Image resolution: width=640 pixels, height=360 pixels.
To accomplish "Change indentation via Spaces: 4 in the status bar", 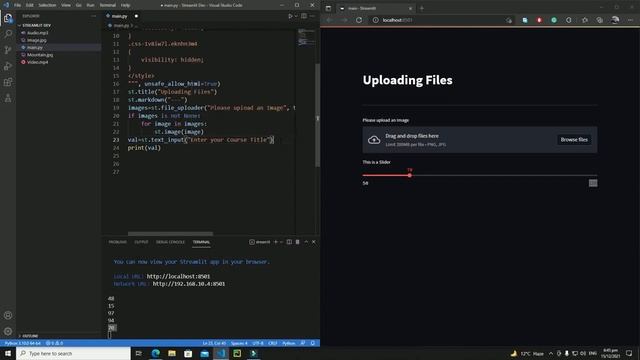I will pyautogui.click(x=239, y=343).
